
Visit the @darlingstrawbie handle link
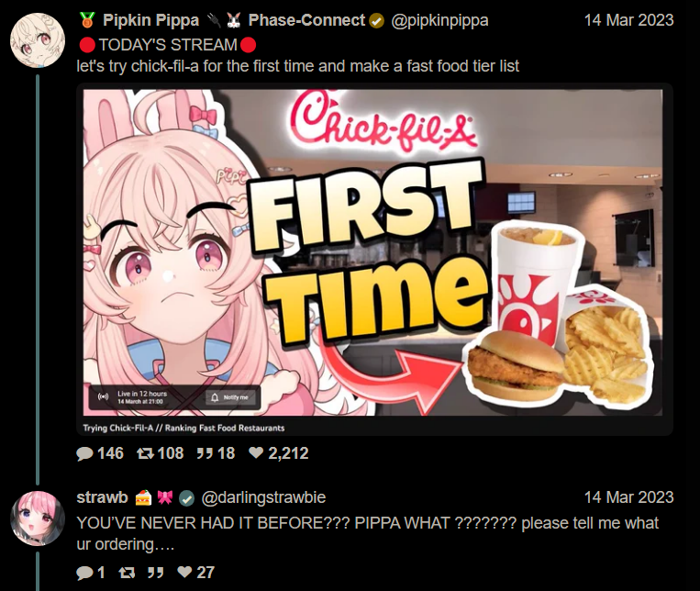pyautogui.click(x=263, y=497)
